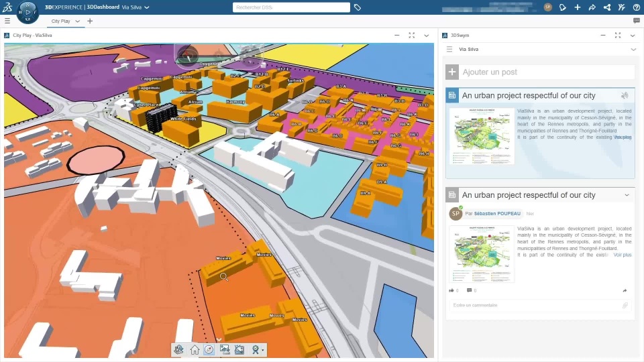The height and width of the screenshot is (362, 644).
Task: Click the Share arrow icon in the top bar
Action: (x=592, y=7)
